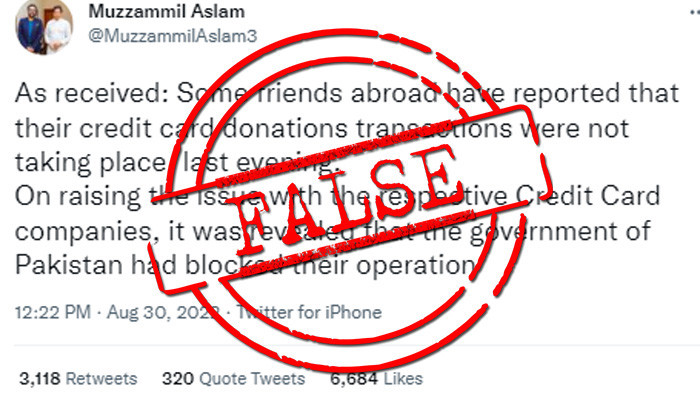Open the Twitter for iPhone source link
Viewport: 700px width, 400px height.
(309, 312)
